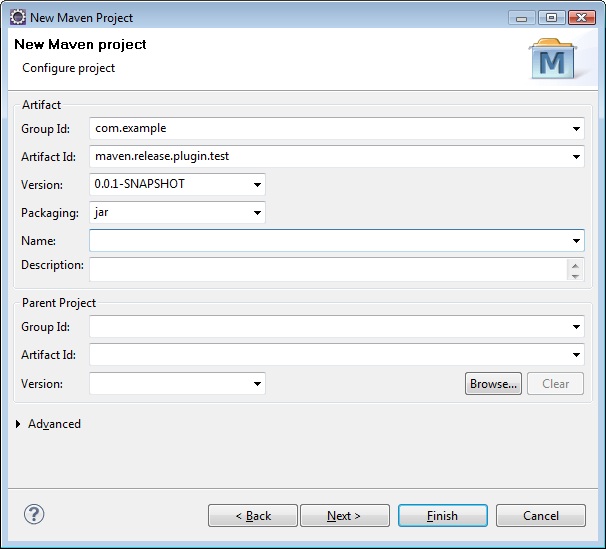Screen dimensions: 606x549
Task: Expand the Advanced section
Action: coord(18,424)
